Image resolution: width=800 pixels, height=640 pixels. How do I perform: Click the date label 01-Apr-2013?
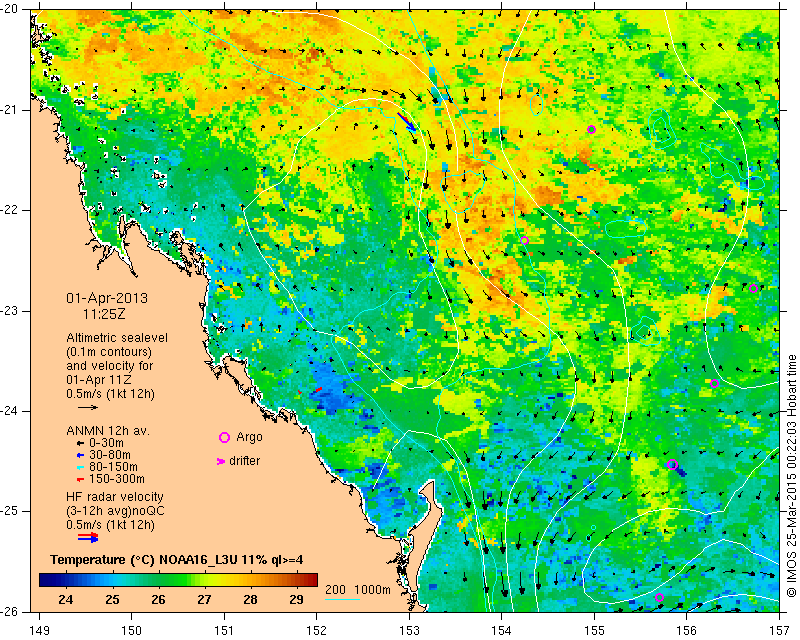[x=107, y=298]
